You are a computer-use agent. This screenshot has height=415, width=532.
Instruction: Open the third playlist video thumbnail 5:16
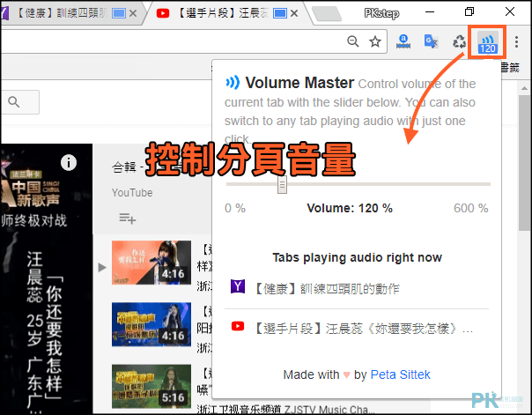point(151,386)
